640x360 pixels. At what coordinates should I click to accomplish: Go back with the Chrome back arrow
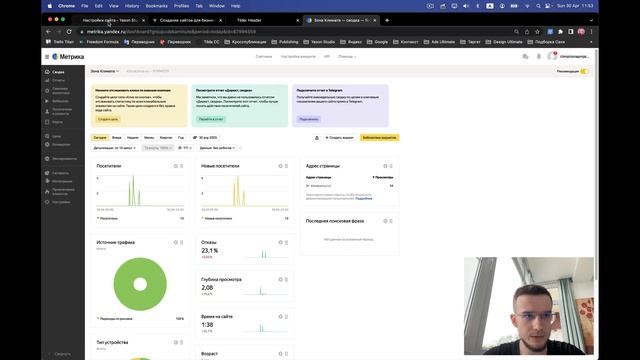click(x=49, y=31)
